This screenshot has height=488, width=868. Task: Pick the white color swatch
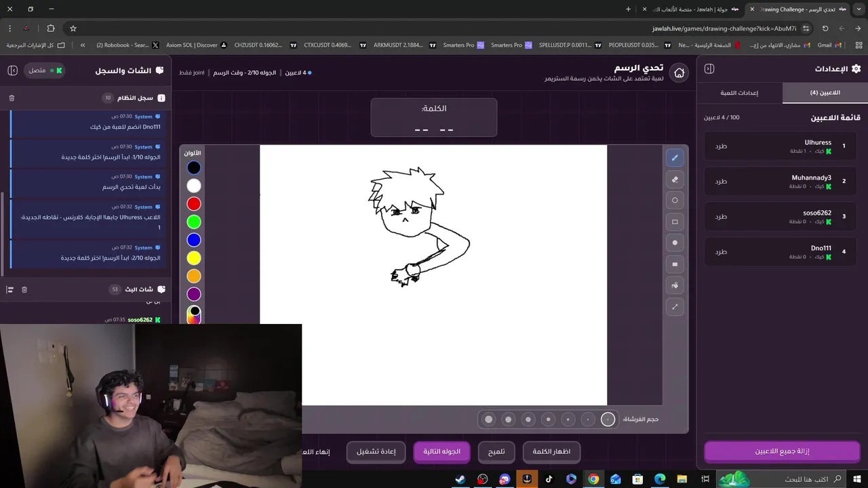coord(194,186)
